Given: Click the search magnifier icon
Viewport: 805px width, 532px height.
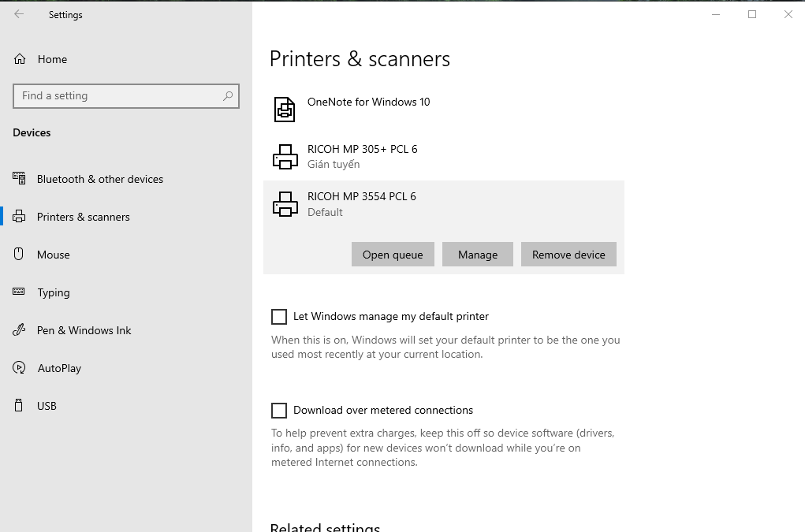Looking at the screenshot, I should [228, 96].
